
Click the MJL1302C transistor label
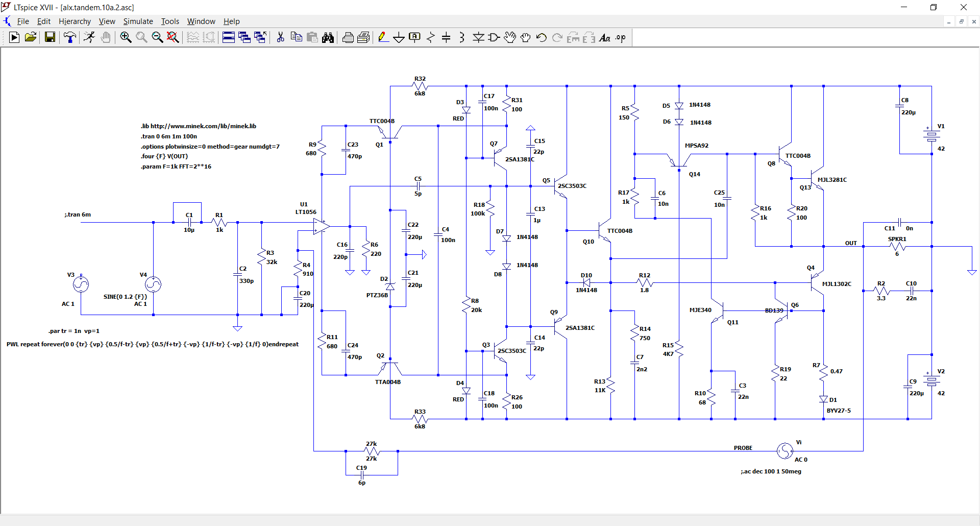coord(837,284)
